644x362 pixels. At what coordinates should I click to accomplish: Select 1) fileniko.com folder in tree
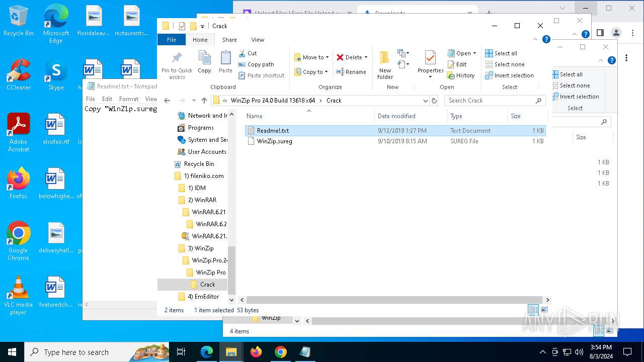coord(199,176)
